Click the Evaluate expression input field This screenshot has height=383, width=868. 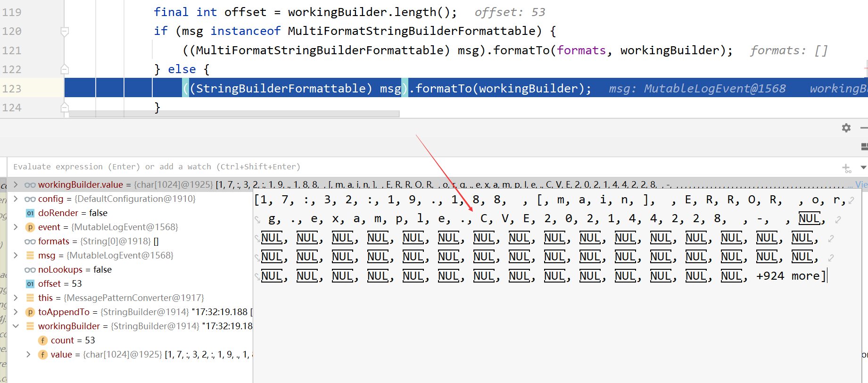click(424, 167)
